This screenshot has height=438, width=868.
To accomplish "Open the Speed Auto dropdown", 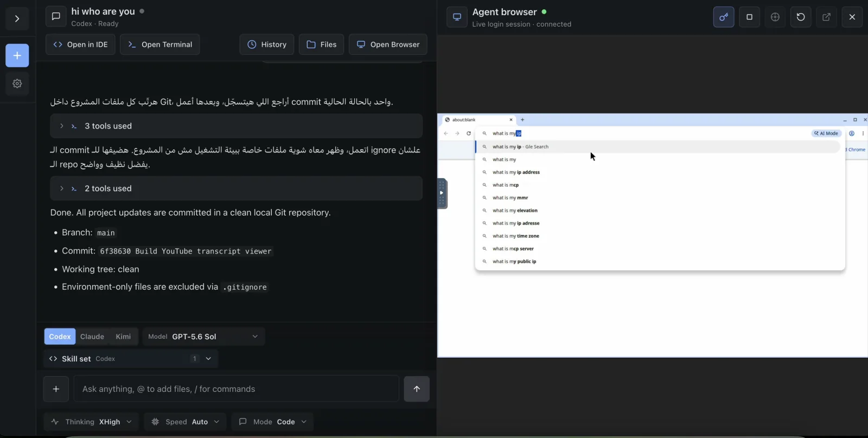I will click(185, 422).
